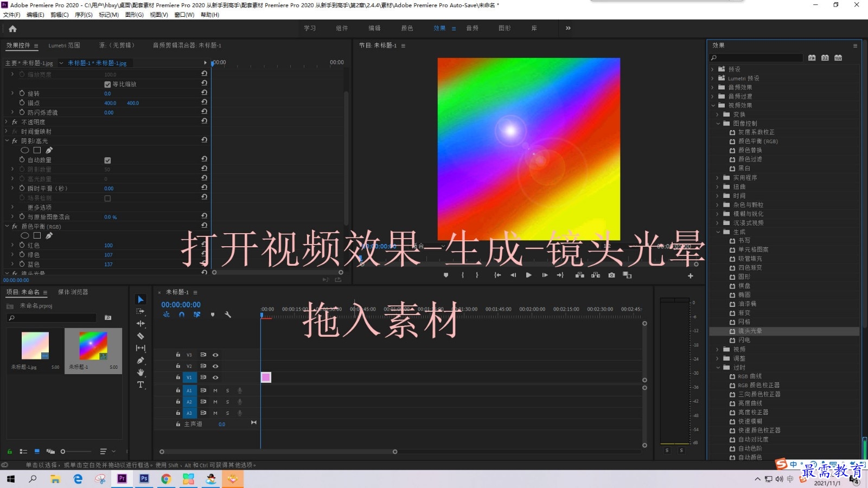Expand the 音频效果 folder in Effects
This screenshot has width=868, height=488.
click(713, 87)
